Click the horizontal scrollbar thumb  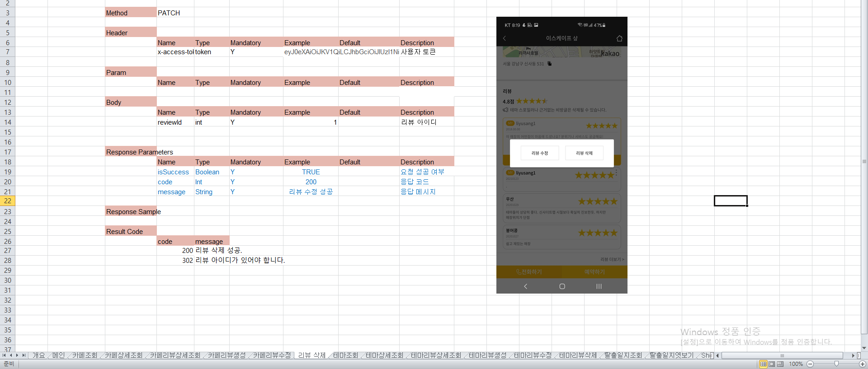point(782,355)
